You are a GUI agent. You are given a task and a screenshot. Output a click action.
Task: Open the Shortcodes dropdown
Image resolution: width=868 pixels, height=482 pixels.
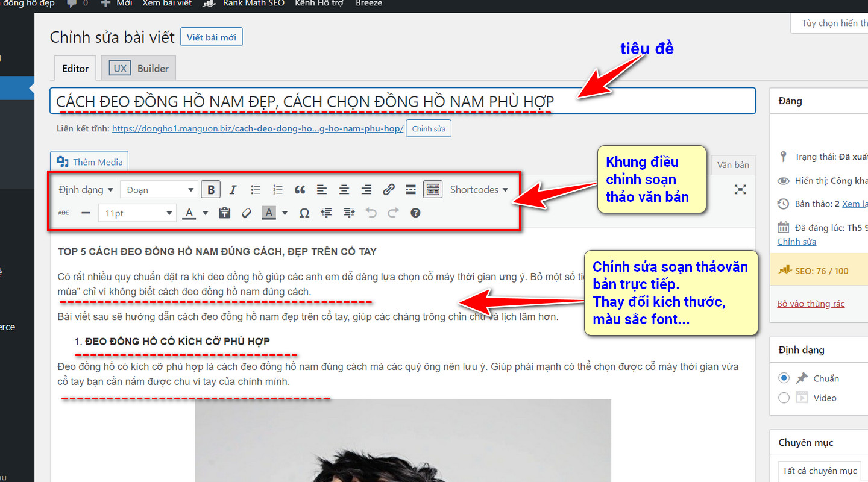pyautogui.click(x=479, y=190)
